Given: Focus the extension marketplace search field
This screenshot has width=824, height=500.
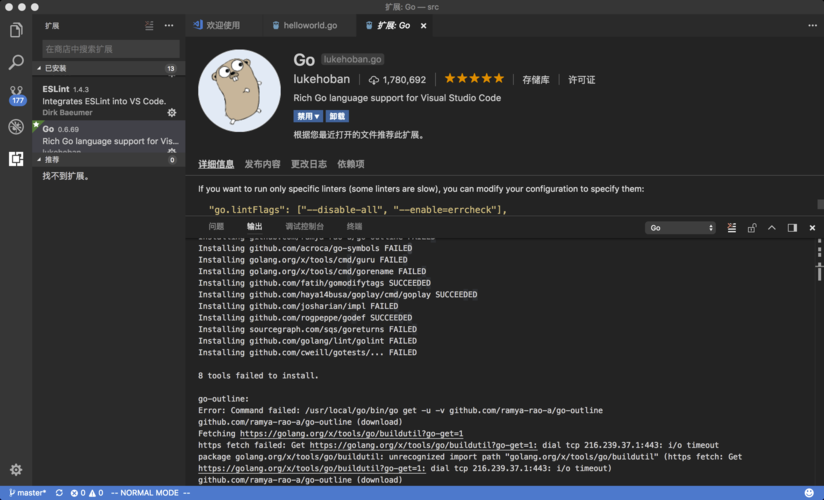Looking at the screenshot, I should point(110,49).
